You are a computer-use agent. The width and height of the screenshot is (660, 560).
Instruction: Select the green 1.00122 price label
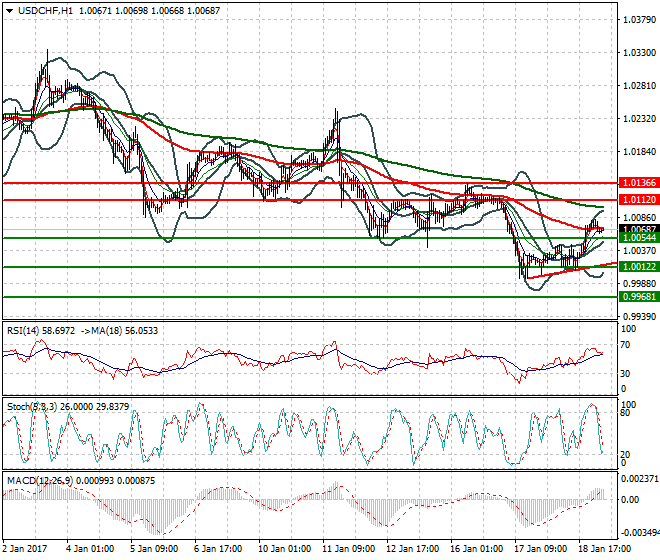[638, 268]
